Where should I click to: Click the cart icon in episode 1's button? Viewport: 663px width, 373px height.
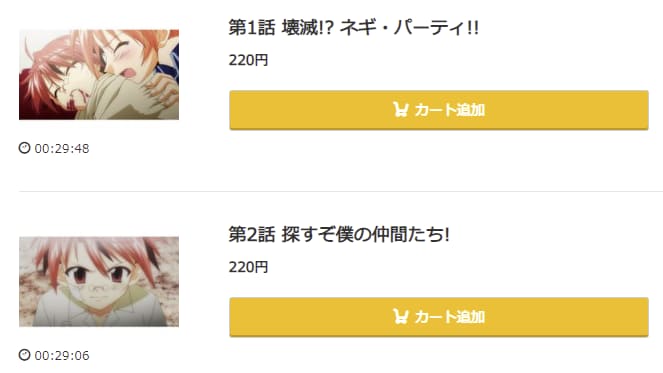[x=400, y=110]
